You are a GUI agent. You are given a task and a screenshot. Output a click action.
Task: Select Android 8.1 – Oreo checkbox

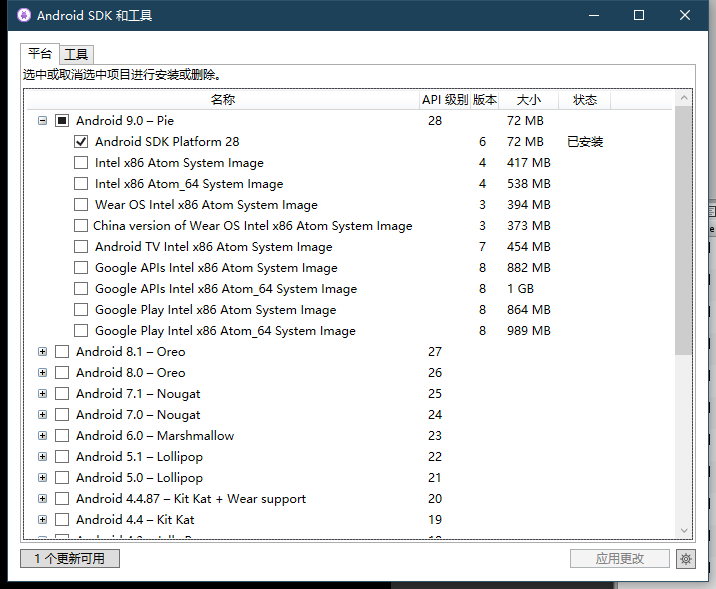click(x=62, y=352)
